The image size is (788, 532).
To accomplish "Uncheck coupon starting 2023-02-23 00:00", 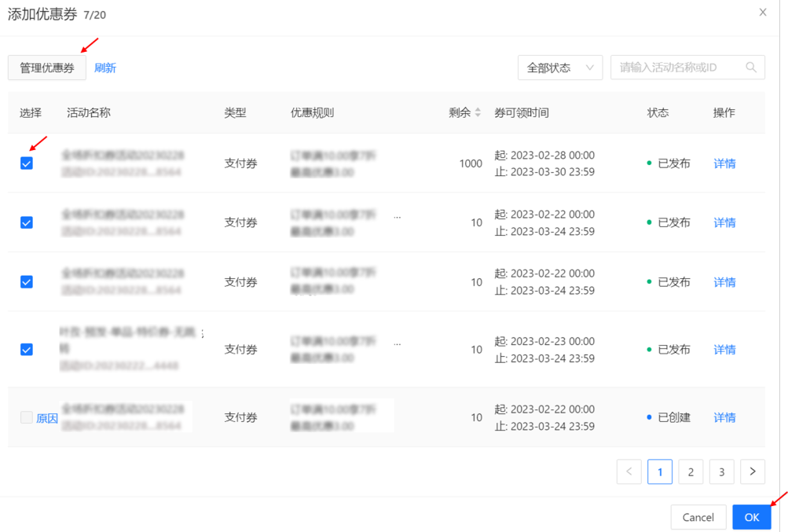I will [27, 350].
